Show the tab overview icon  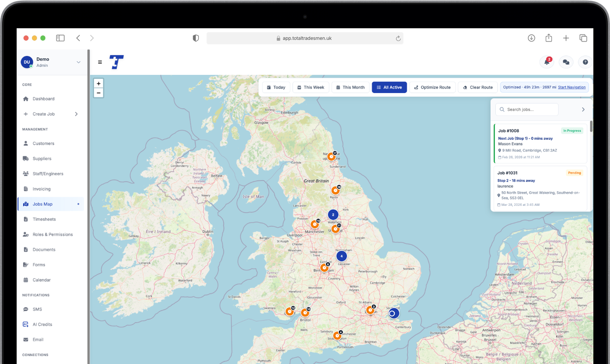(x=583, y=38)
